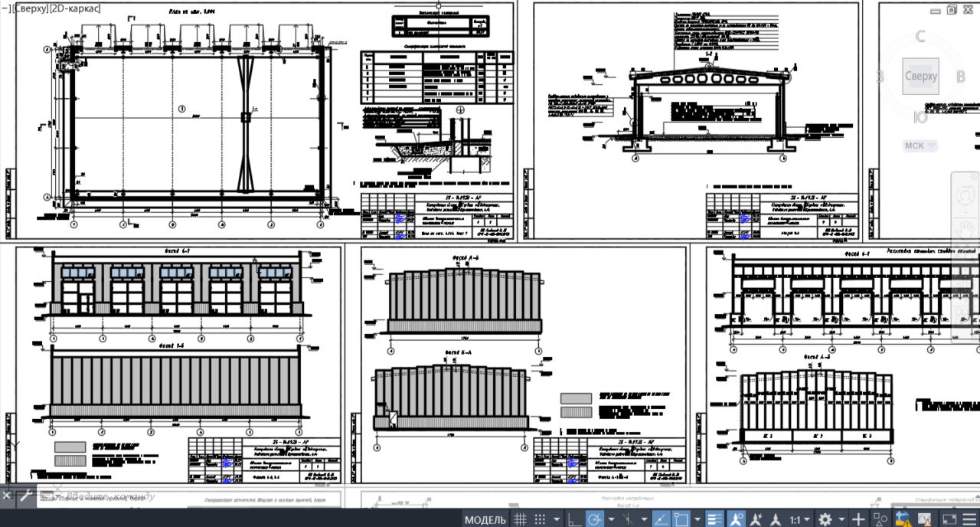Toggle snap mode dotted grid icon

pos(541,519)
